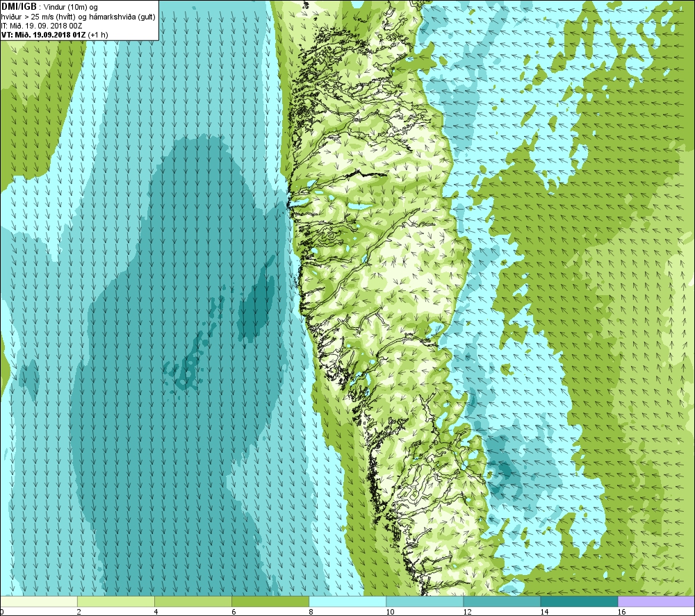Click the "IT: Mið. 19. 09. 2018 00Z" line
695x616 pixels.
[42, 26]
